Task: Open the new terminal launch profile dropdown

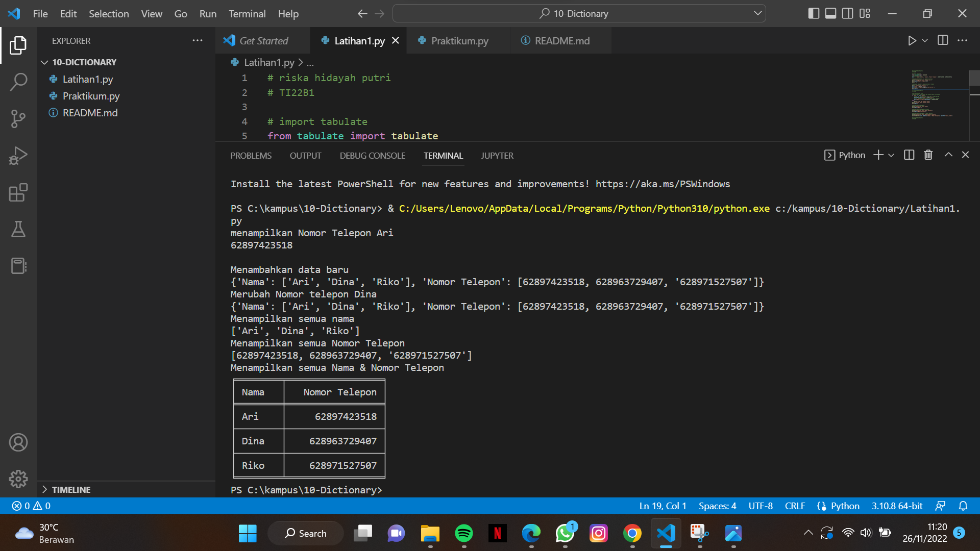Action: [x=891, y=155]
